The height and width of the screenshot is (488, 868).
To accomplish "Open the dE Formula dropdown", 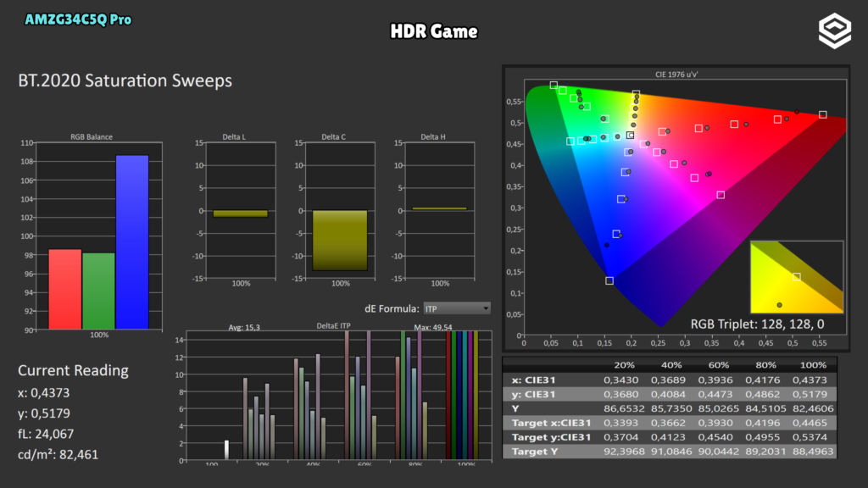I will point(457,308).
